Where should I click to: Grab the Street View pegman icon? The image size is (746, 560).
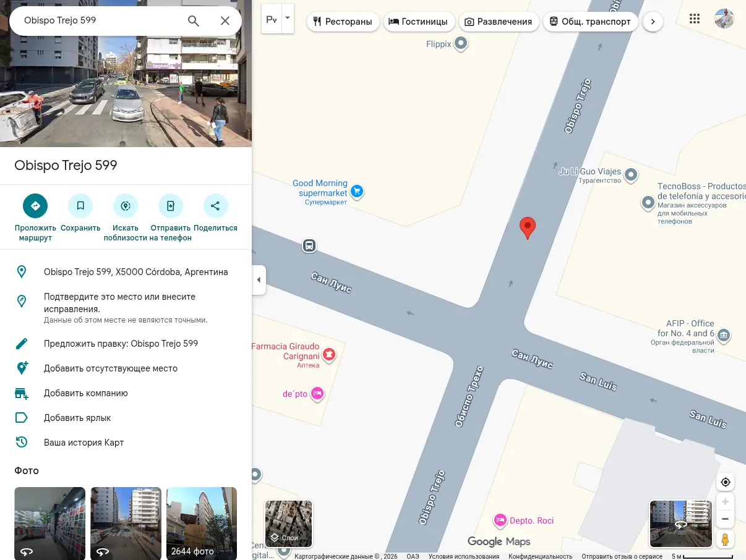tap(726, 539)
